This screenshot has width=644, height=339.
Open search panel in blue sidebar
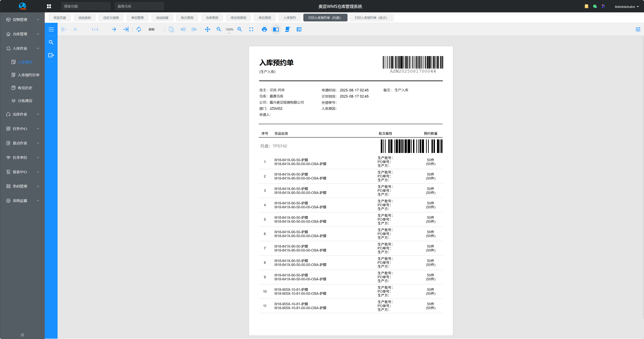pyautogui.click(x=51, y=42)
